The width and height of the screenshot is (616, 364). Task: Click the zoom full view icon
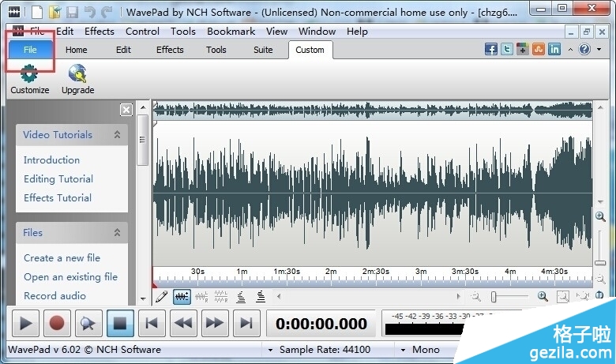583,296
